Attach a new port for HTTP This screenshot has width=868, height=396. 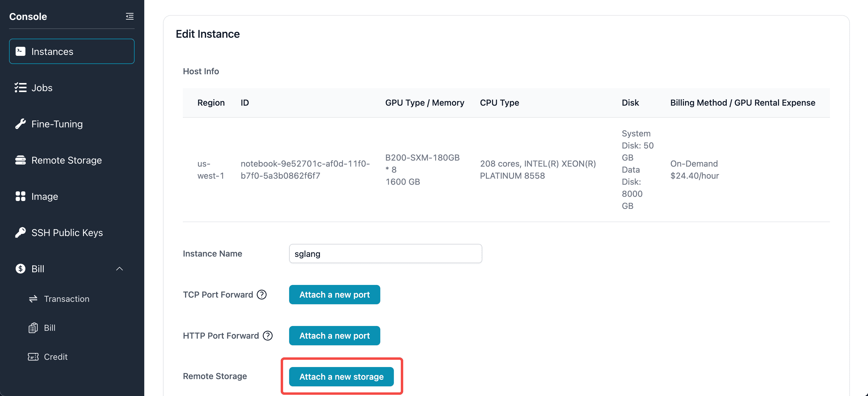[x=334, y=336]
